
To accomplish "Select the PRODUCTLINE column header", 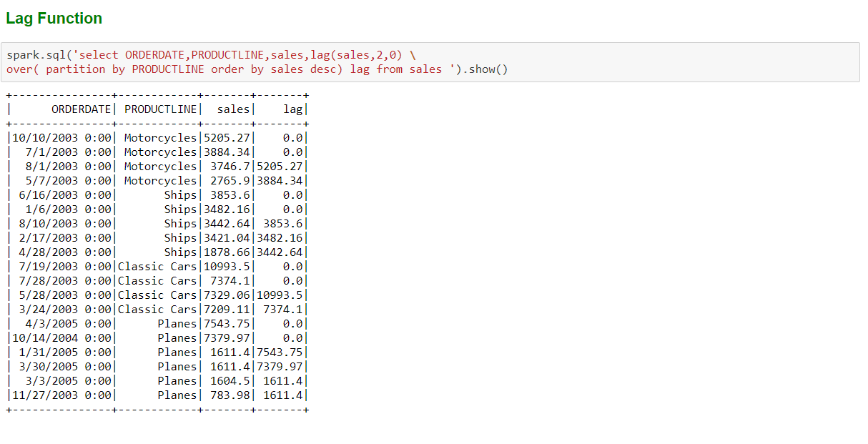I will (x=160, y=109).
